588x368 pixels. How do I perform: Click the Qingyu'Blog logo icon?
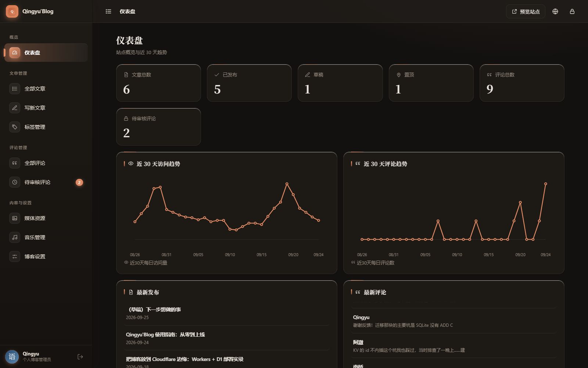coord(12,11)
